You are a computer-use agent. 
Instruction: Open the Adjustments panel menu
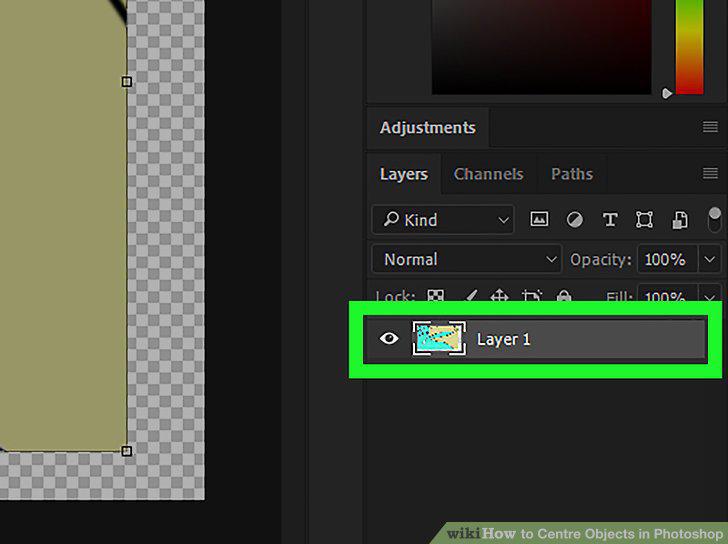(x=710, y=127)
